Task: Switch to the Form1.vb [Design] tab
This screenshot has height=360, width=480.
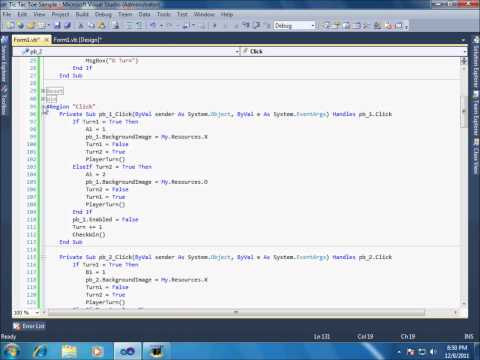Action: [77, 40]
